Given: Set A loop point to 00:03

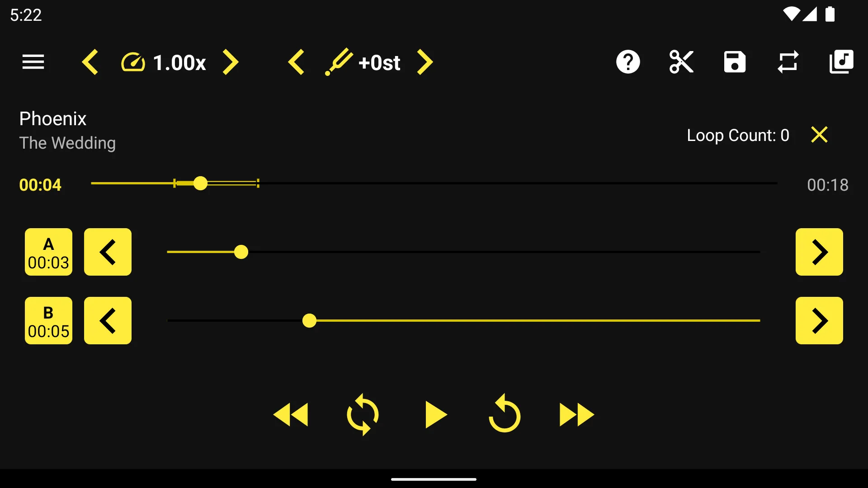Looking at the screenshot, I should click(47, 251).
